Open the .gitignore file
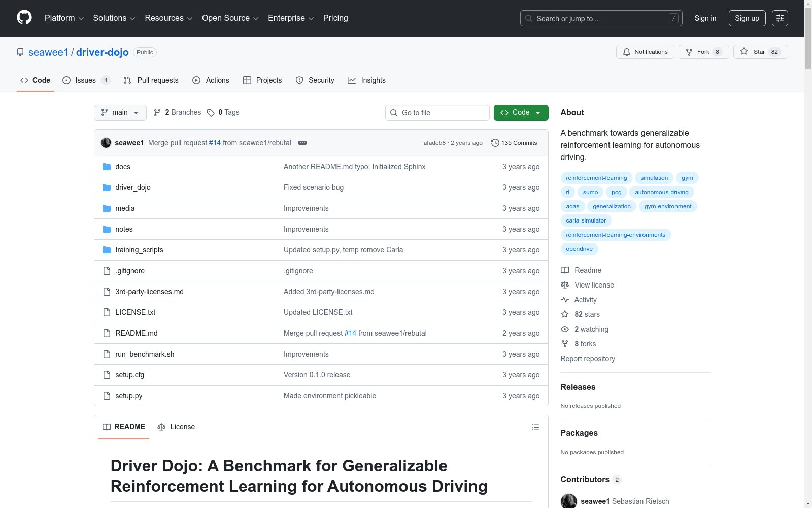 click(x=130, y=271)
